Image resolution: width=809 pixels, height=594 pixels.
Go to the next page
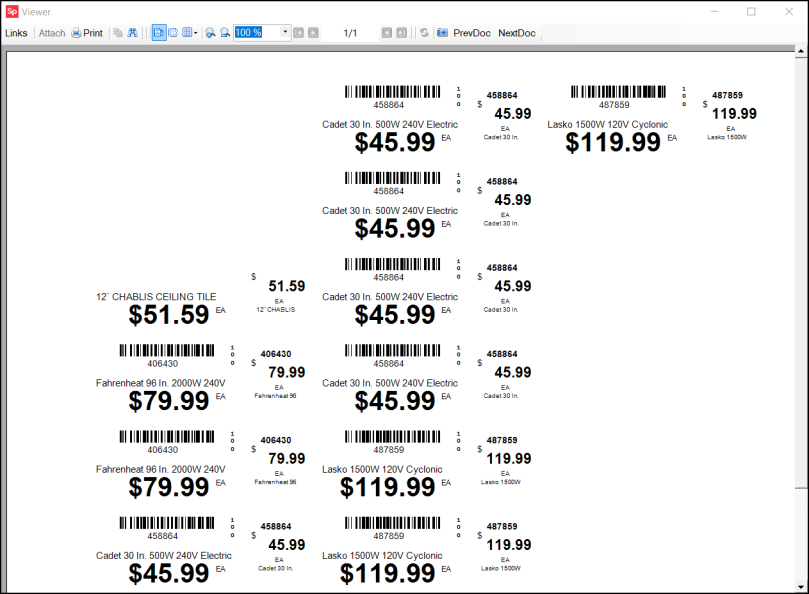387,33
